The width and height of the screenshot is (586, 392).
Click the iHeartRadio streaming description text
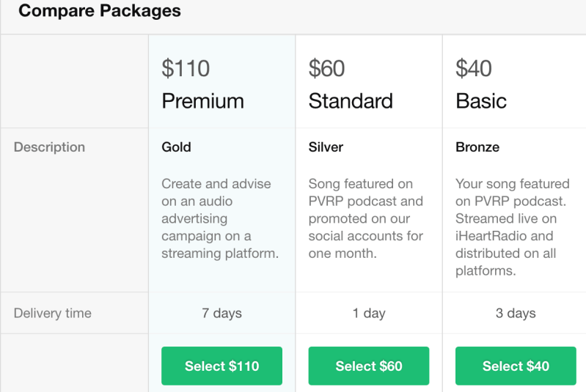[512, 227]
